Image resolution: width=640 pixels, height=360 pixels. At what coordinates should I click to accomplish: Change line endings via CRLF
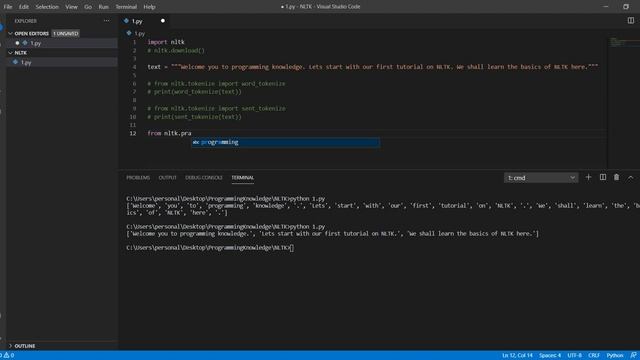(594, 356)
